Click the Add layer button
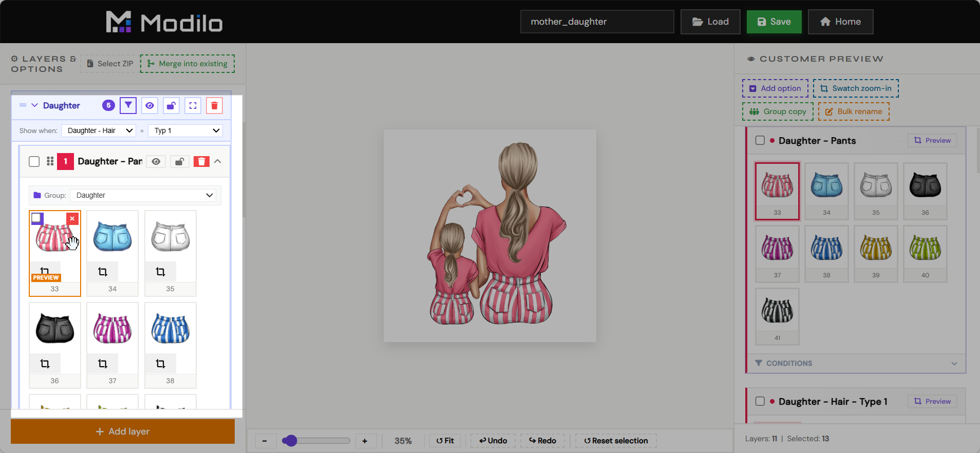 pos(123,431)
